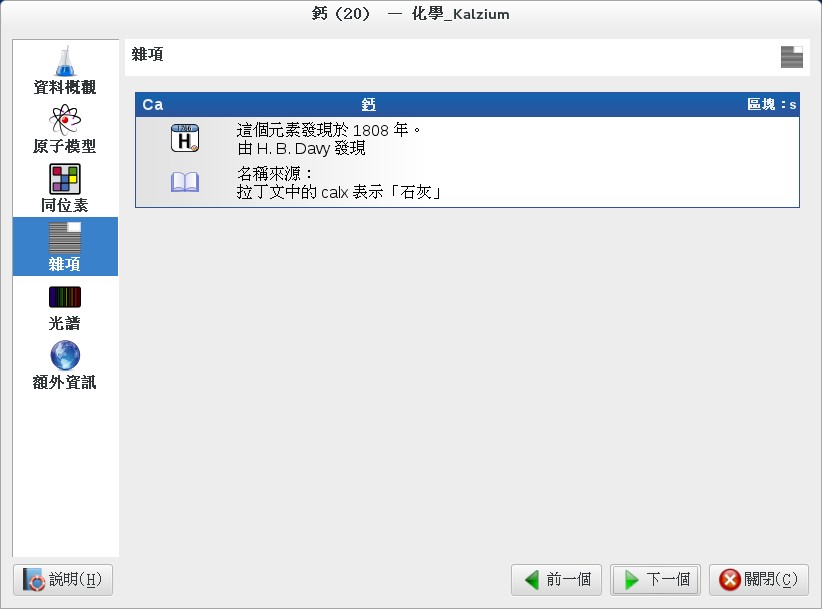View isotopes via the 同位素 grid icon
The width and height of the screenshot is (822, 609).
(65, 178)
